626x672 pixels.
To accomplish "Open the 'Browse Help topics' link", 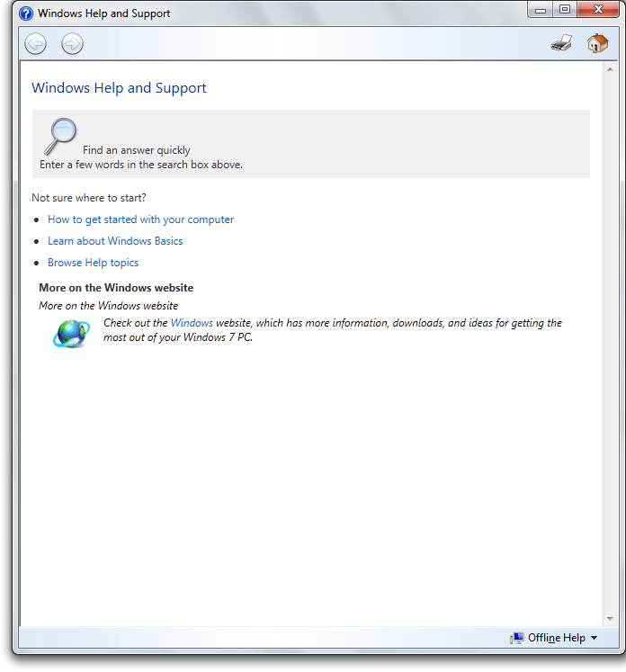I will tap(93, 263).
